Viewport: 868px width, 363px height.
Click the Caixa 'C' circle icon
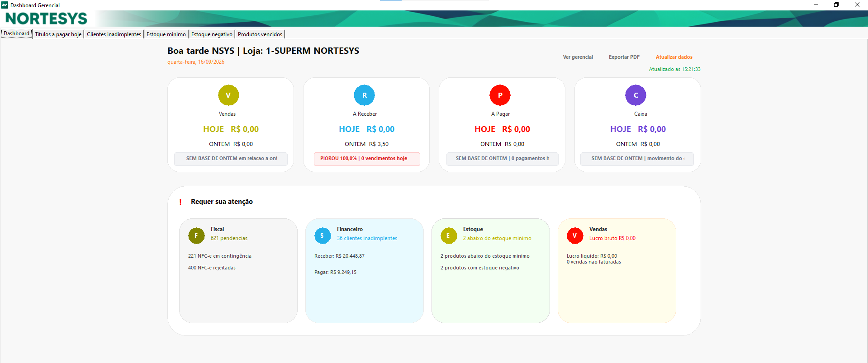[x=636, y=95]
